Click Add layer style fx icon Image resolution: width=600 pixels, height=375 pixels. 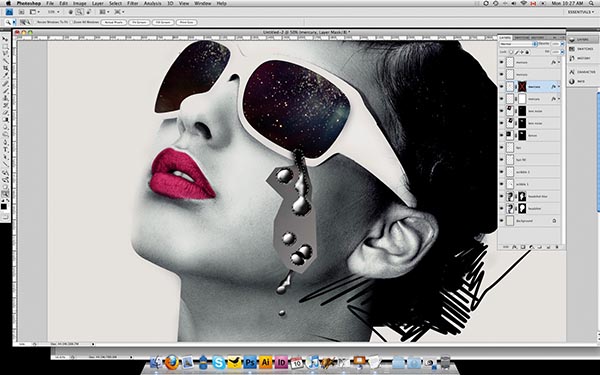[514, 247]
